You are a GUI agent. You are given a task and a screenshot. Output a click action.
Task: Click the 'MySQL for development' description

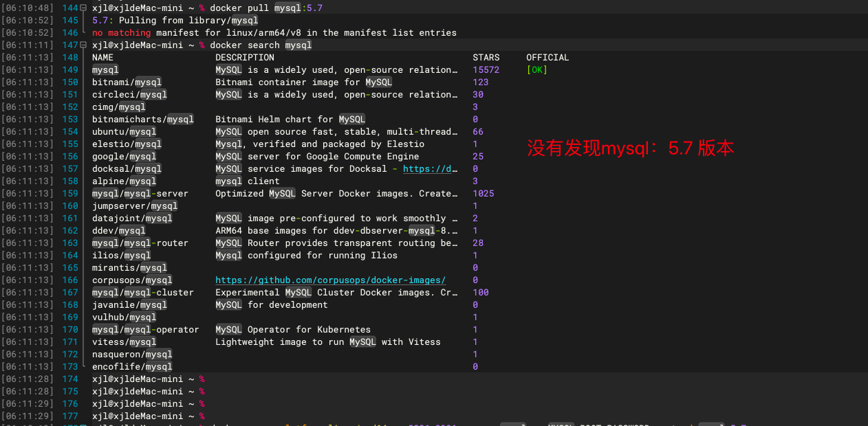(x=272, y=305)
